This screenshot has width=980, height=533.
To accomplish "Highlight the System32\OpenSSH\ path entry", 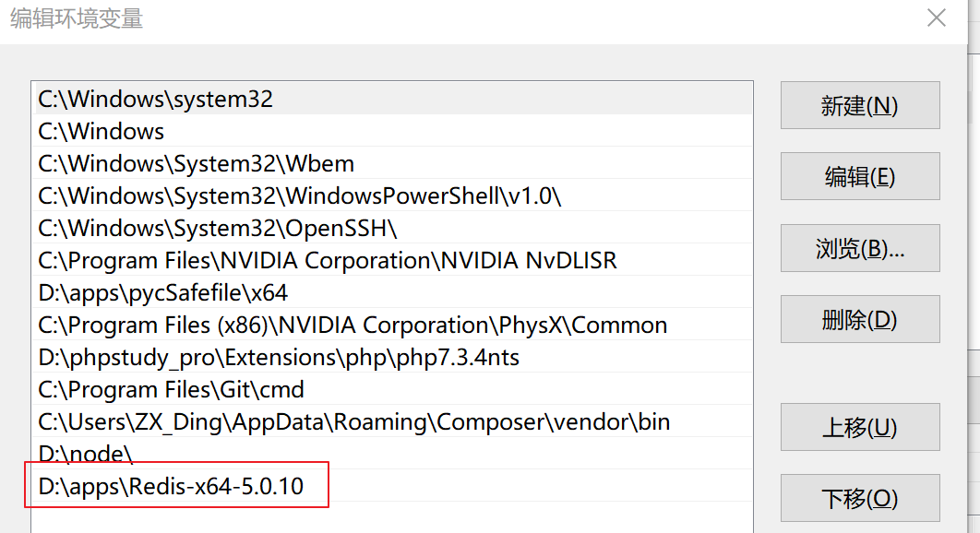I will point(218,228).
